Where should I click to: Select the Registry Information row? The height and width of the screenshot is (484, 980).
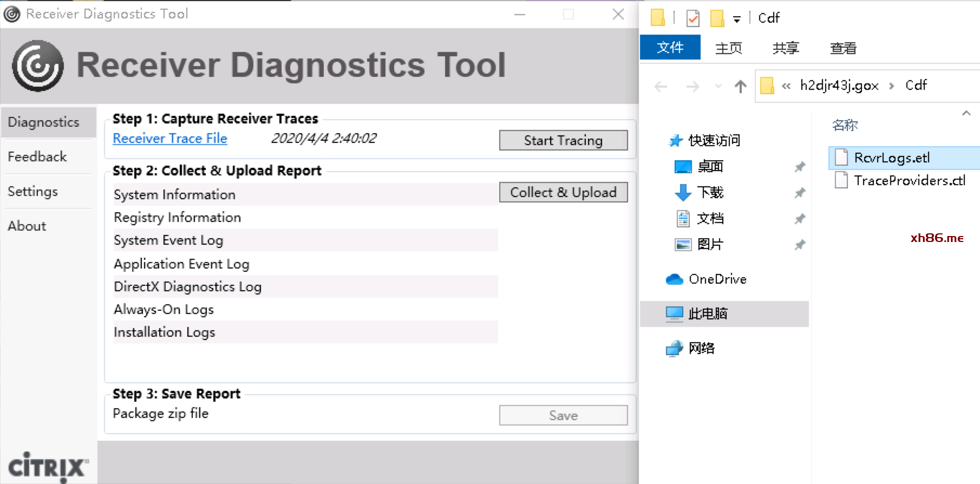pos(305,217)
